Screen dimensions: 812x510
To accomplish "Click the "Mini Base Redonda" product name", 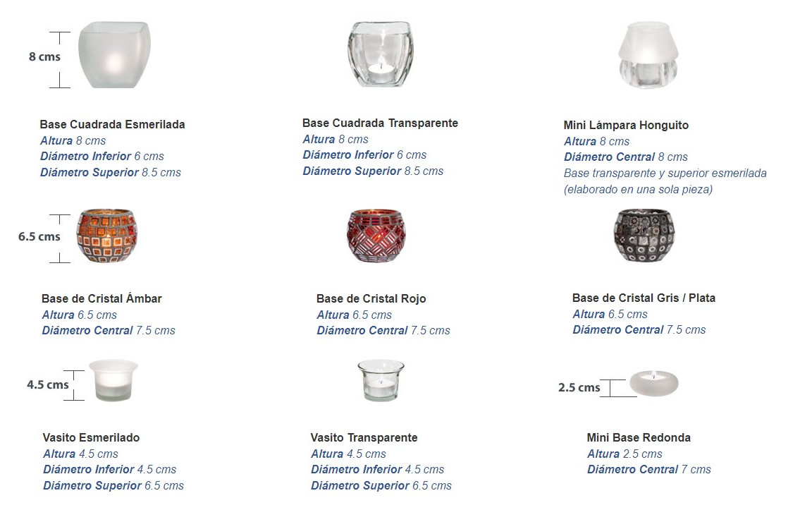I will (639, 437).
